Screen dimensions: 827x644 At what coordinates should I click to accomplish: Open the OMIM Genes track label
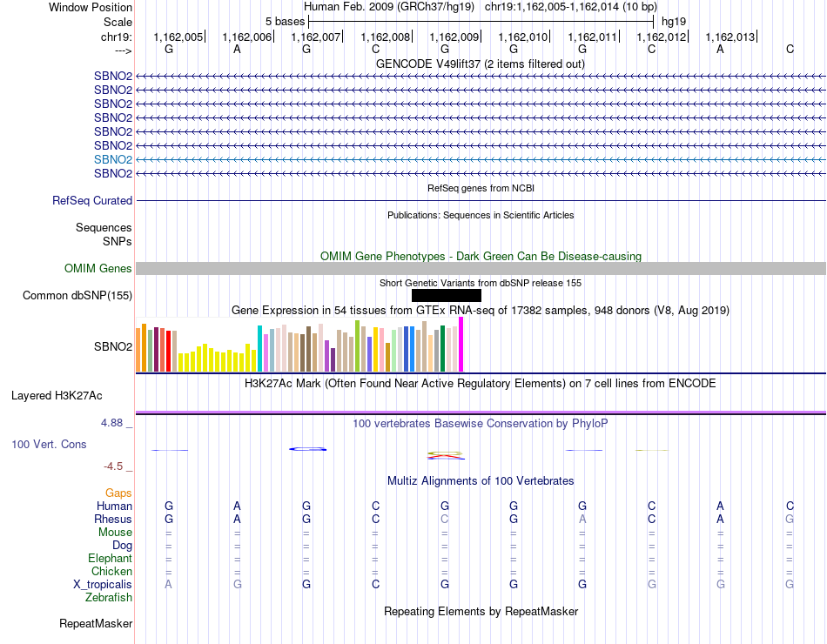pos(98,268)
